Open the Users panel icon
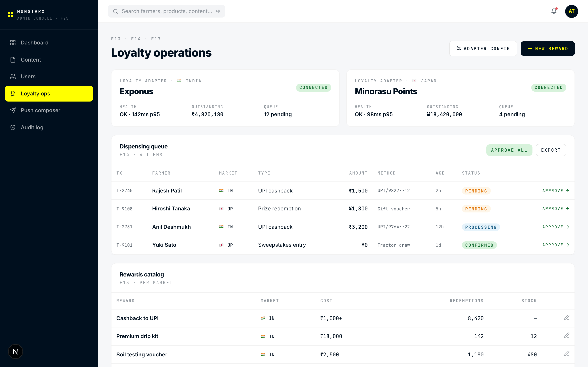588x367 pixels. [x=13, y=76]
